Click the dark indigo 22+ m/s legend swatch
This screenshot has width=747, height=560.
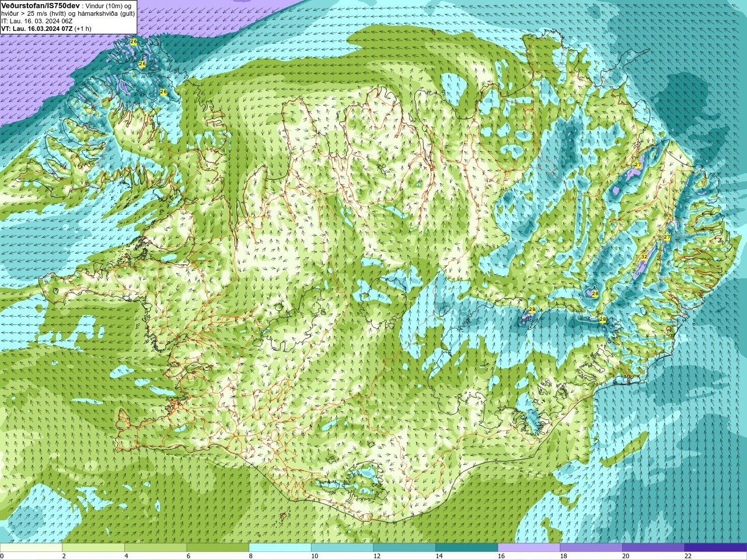click(715, 548)
